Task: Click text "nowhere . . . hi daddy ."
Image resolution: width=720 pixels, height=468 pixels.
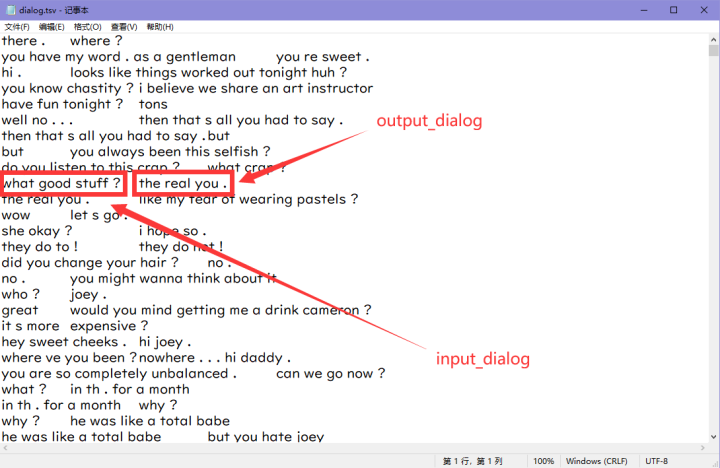Action: tap(215, 358)
